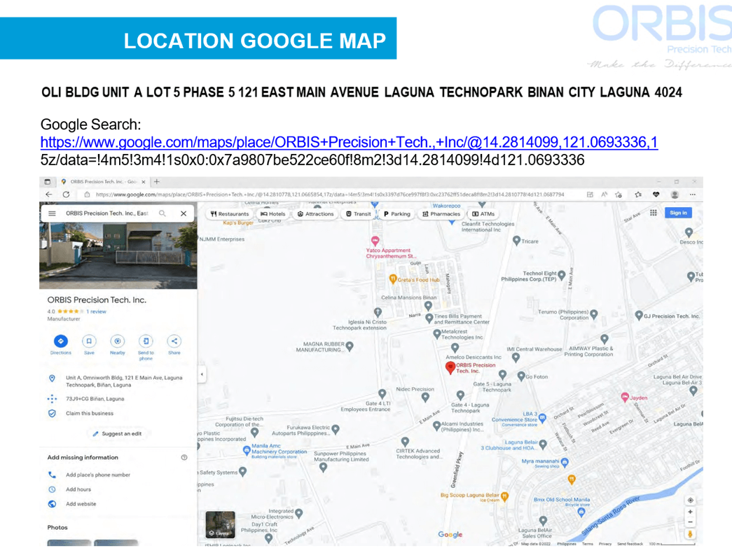Click the Send to phone icon
The width and height of the screenshot is (732, 560).
[x=146, y=341]
